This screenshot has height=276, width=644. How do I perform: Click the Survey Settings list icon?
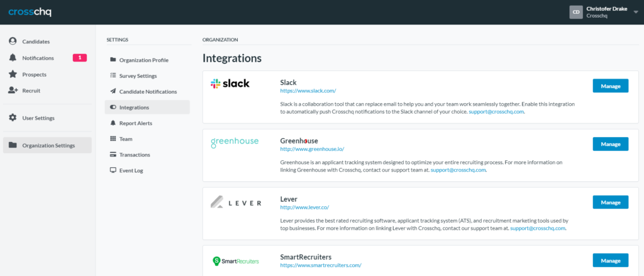113,75
